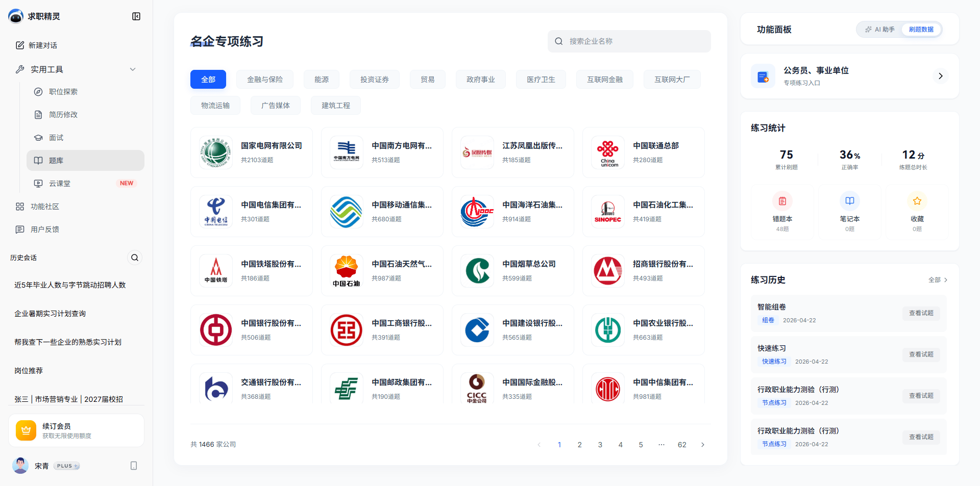Viewport: 980px width, 486px height.
Task: Open 题库 in the sidebar
Action: (x=85, y=161)
